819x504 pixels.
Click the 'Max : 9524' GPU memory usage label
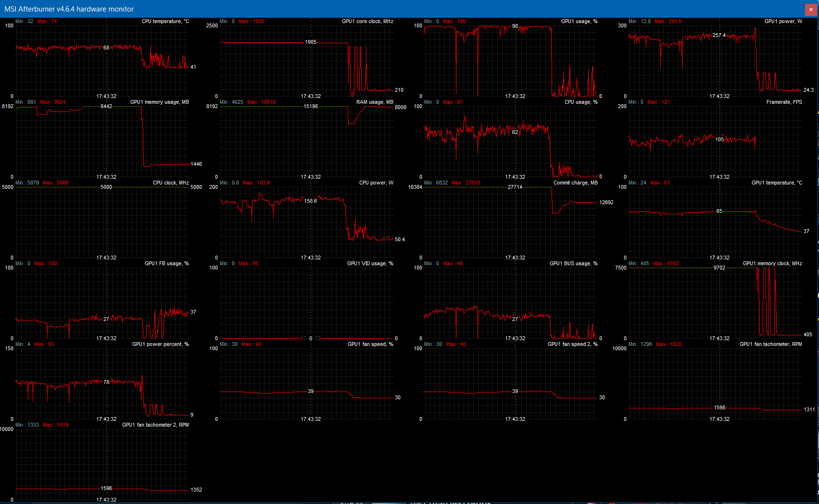coord(53,102)
